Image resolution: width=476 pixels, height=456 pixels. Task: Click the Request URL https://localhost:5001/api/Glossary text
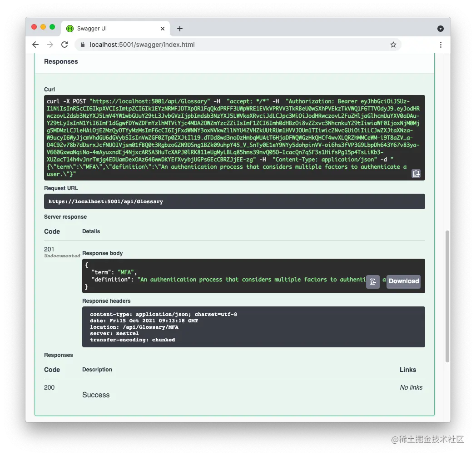[106, 201]
